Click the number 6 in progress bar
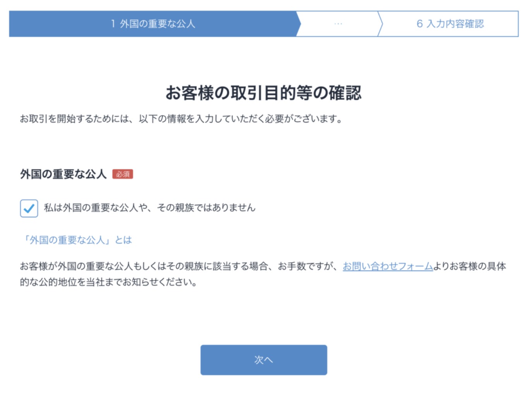The image size is (532, 407). [419, 24]
